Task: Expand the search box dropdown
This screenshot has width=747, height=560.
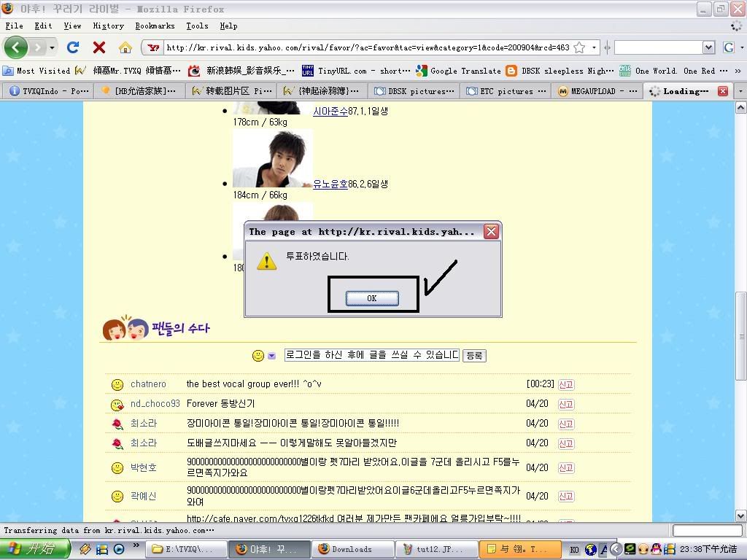Action: [708, 47]
